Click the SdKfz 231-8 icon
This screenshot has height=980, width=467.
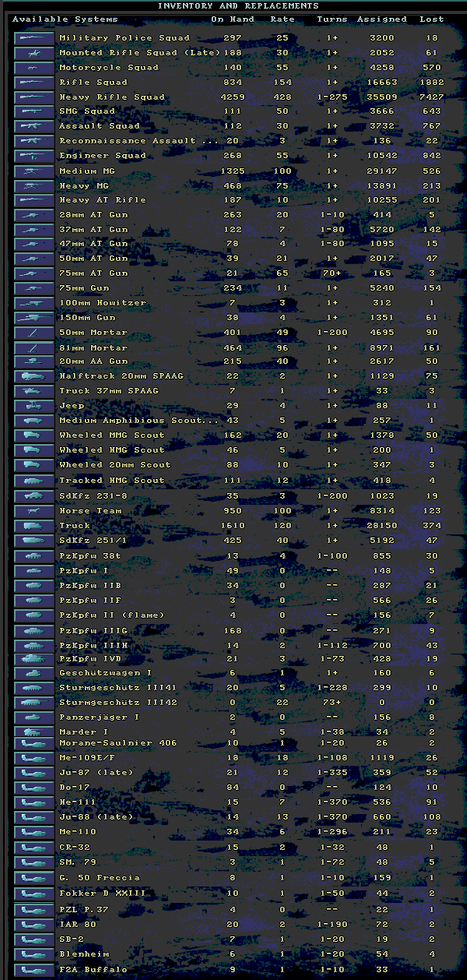[x=34, y=495]
